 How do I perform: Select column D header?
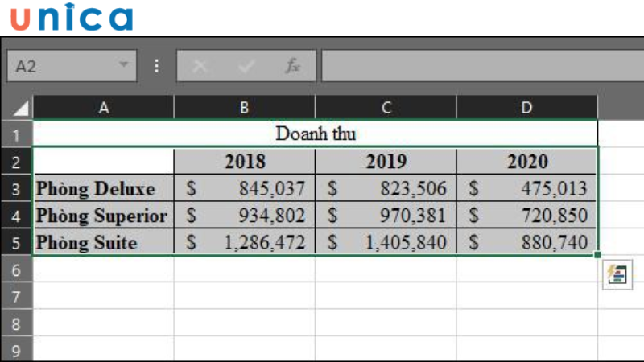(527, 108)
